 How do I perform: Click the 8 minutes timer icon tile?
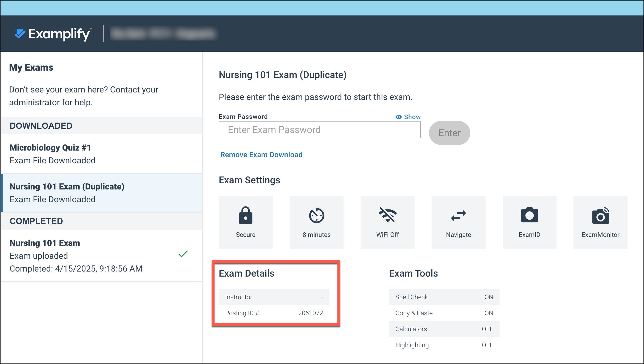point(317,222)
